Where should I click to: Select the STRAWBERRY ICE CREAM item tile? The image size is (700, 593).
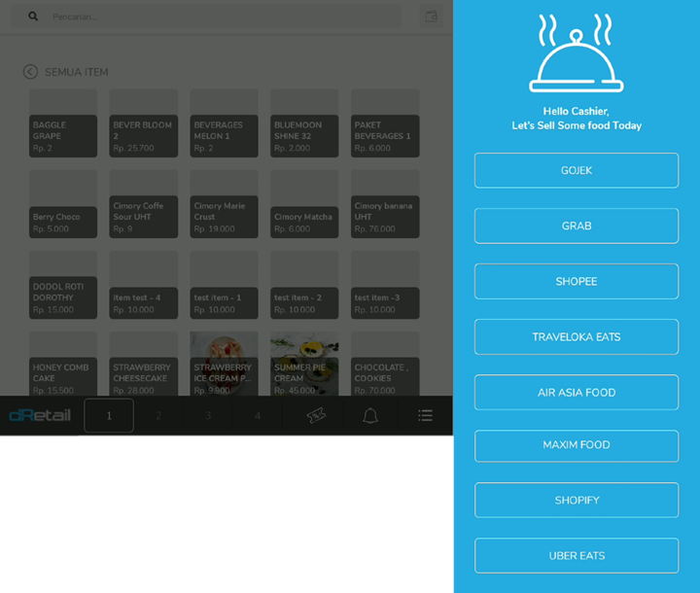(x=224, y=365)
